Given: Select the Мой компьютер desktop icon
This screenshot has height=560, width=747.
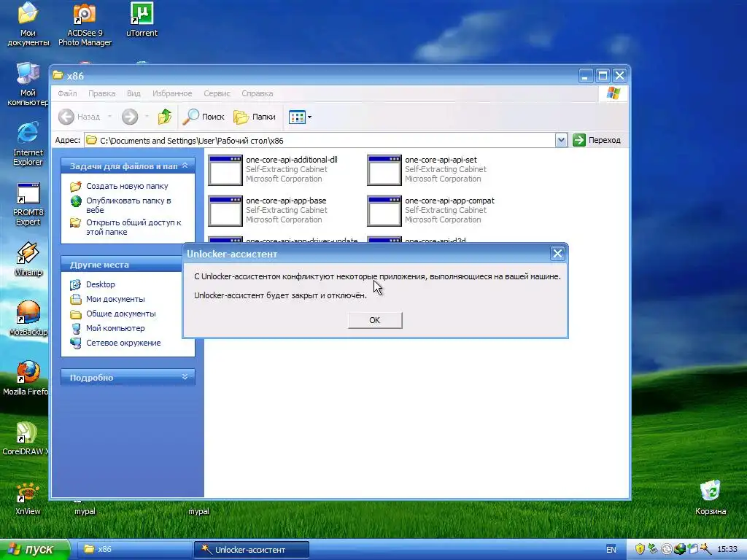Looking at the screenshot, I should (28, 74).
